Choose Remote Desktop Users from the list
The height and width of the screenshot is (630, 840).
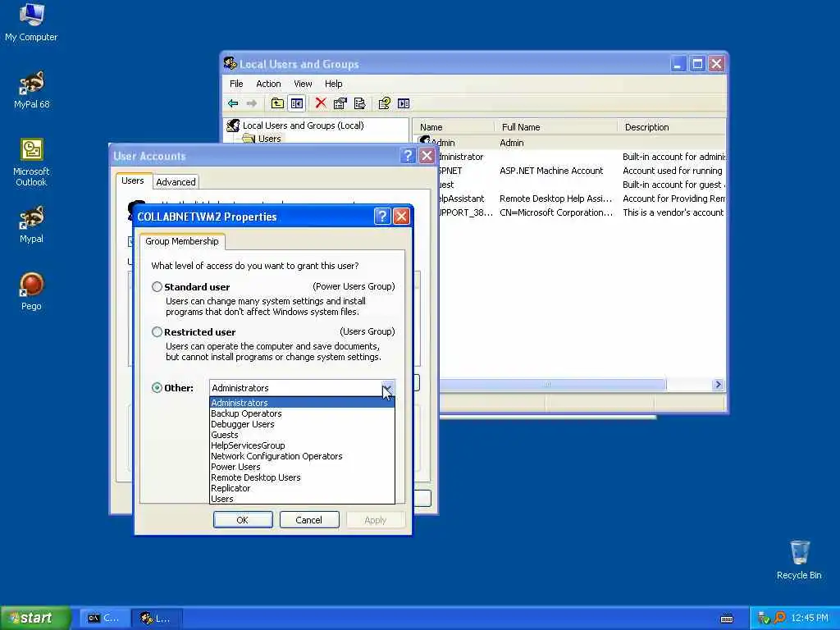click(x=302, y=477)
